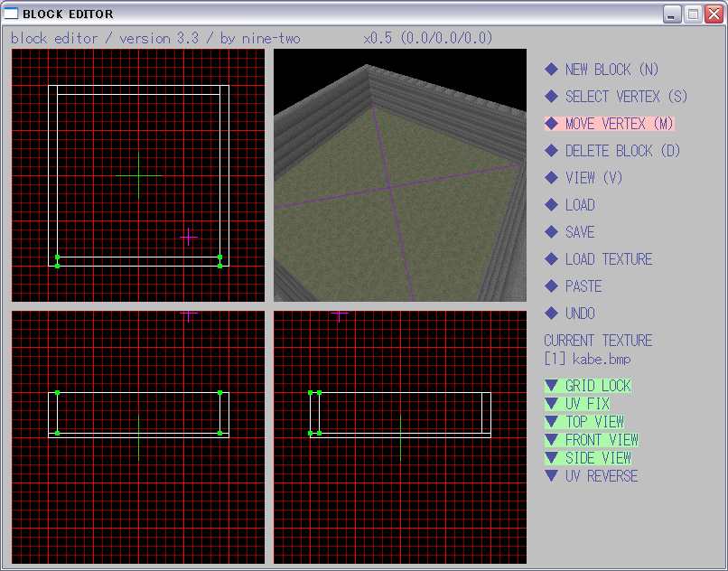Select the diamond icon next to SELECT VERTEX (S)
This screenshot has width=728, height=571.
click(x=551, y=97)
